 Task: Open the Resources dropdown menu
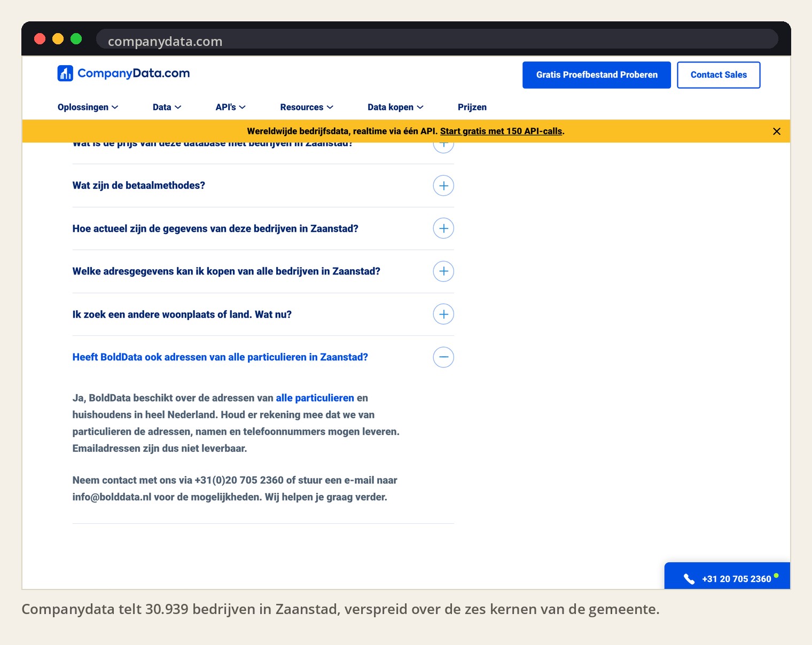point(307,107)
